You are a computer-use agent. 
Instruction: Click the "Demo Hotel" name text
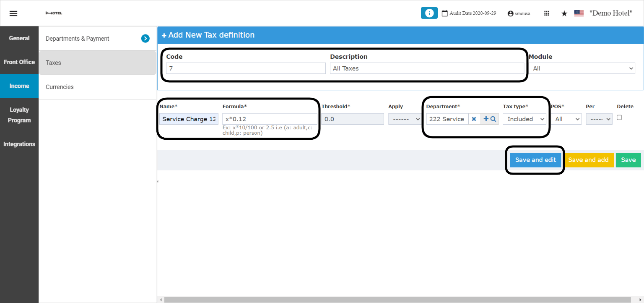pos(611,13)
